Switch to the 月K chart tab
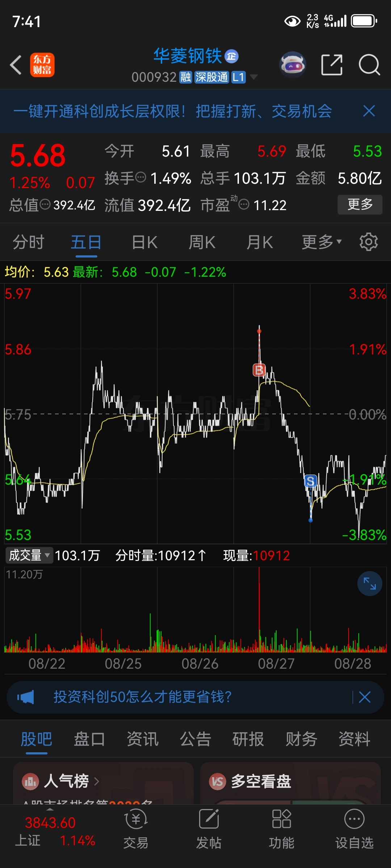 pos(260,242)
